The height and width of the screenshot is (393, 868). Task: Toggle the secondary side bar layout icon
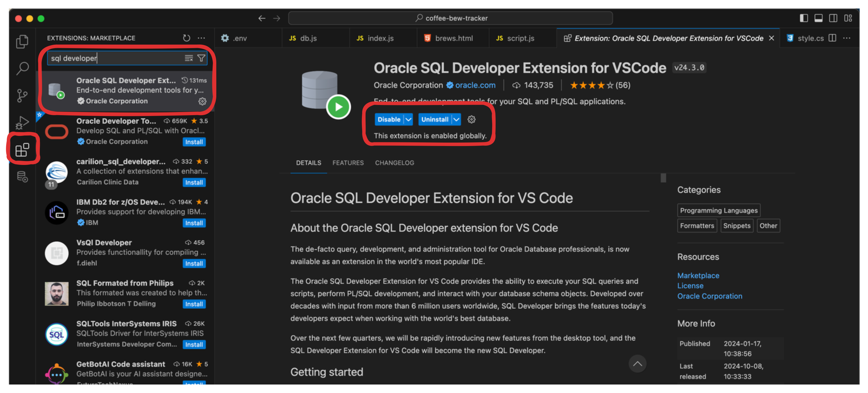tap(833, 18)
